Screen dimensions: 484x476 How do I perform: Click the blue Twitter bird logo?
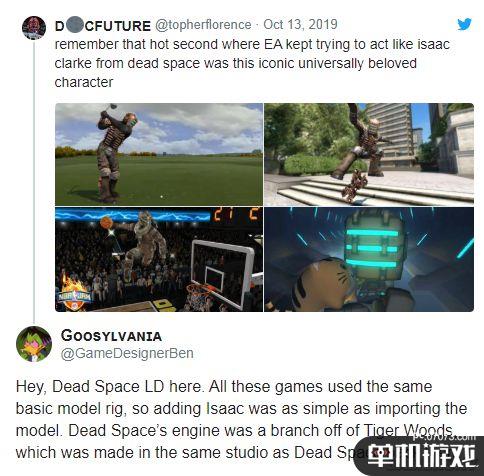click(x=464, y=25)
